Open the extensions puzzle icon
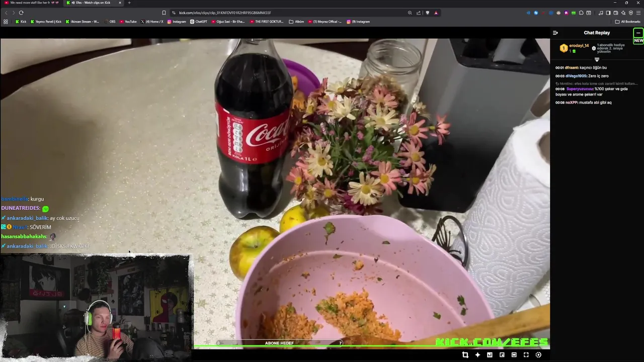 click(x=581, y=13)
